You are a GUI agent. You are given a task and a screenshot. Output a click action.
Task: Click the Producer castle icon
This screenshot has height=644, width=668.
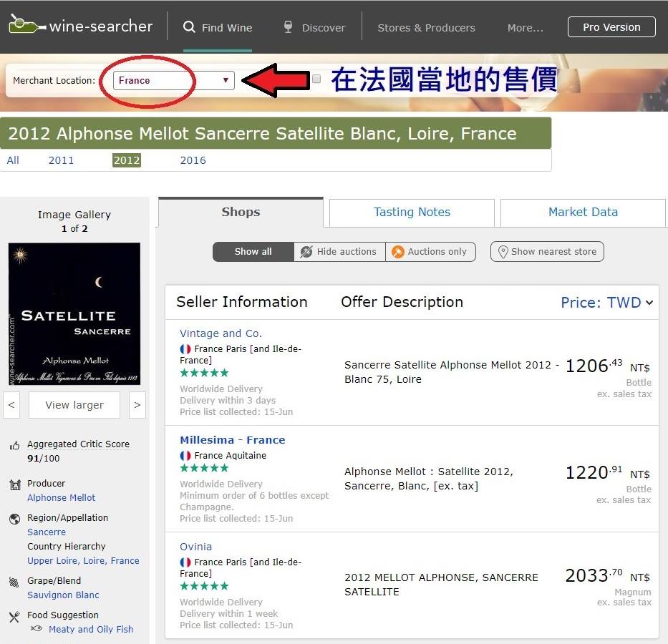coord(15,484)
